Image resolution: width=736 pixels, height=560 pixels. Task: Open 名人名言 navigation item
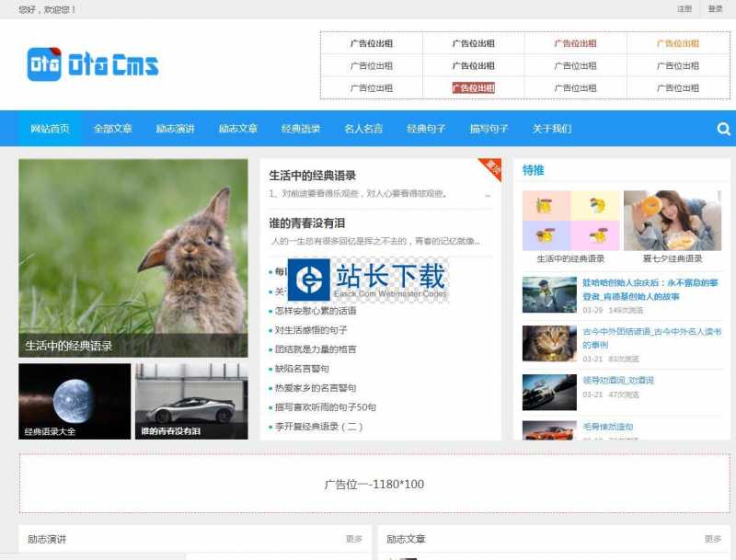pyautogui.click(x=363, y=129)
